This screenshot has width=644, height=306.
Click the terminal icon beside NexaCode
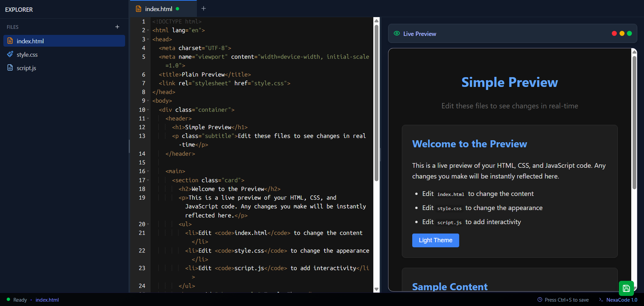pos(601,300)
